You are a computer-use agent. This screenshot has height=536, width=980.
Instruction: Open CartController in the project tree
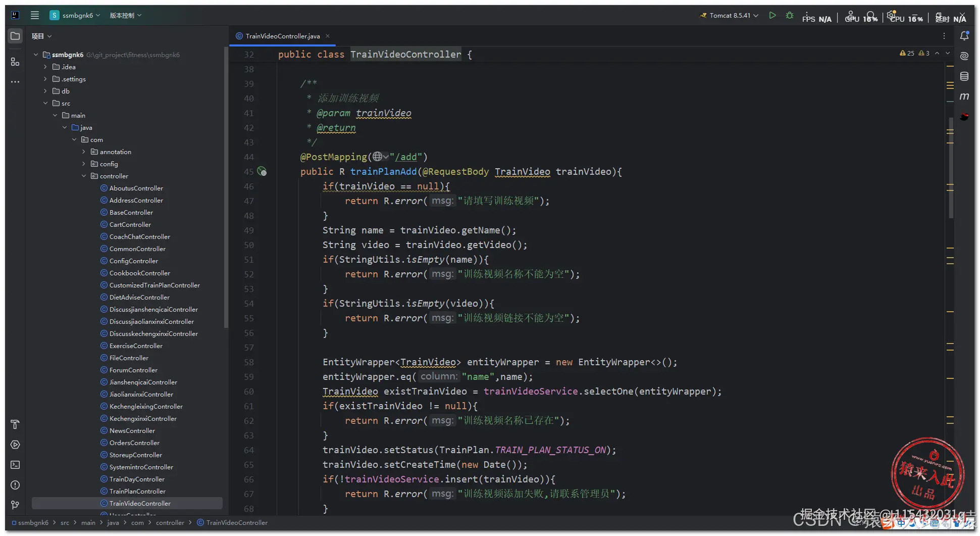126,224
